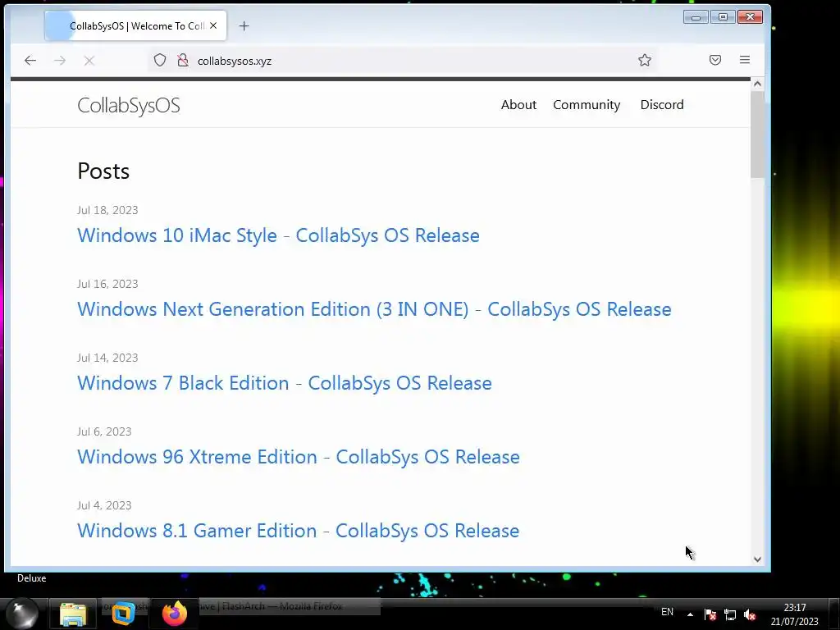This screenshot has width=840, height=630.
Task: Open the About page
Action: tap(518, 104)
